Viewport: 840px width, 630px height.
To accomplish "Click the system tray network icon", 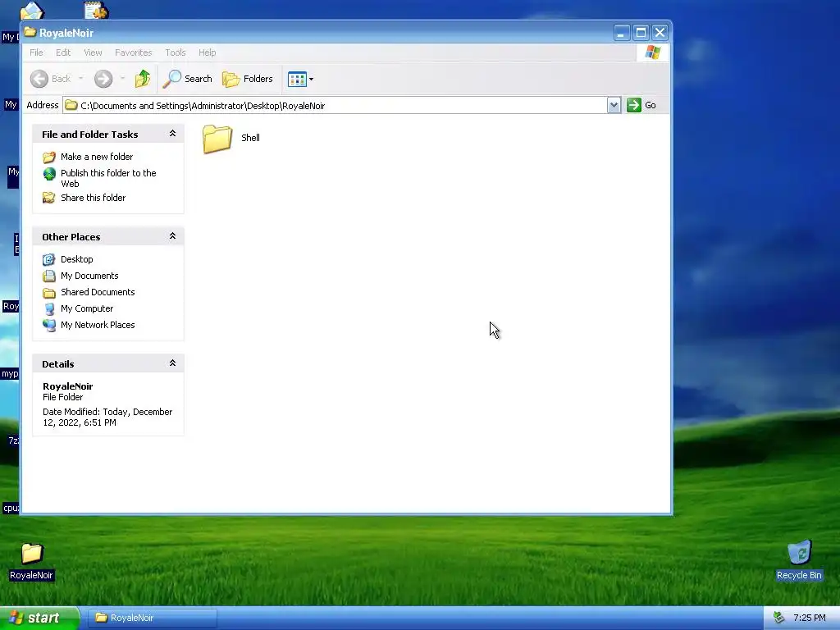I will (779, 618).
